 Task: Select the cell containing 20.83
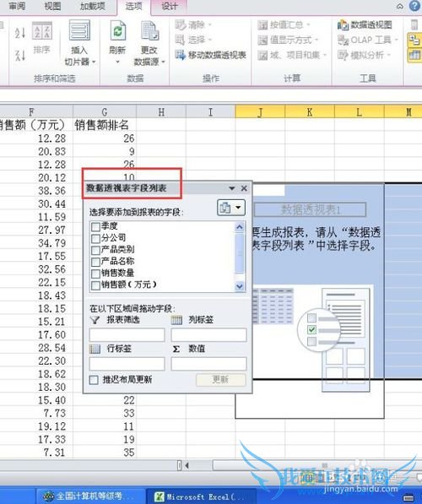pyautogui.click(x=36, y=151)
